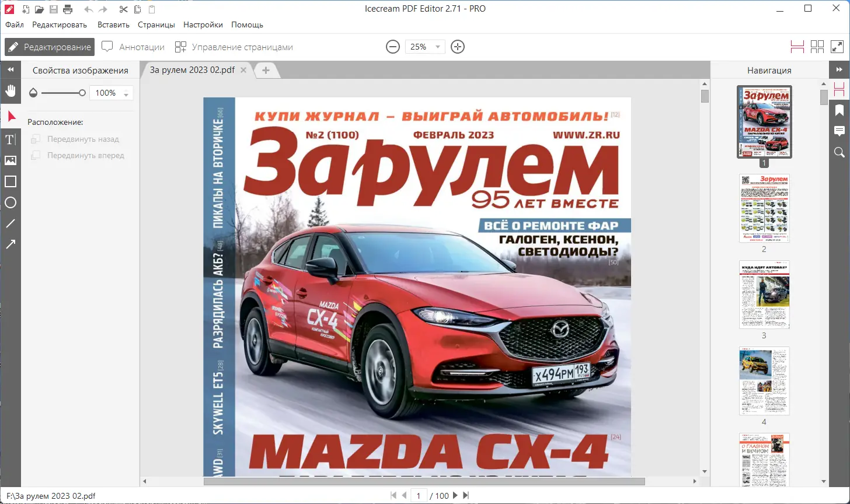
Task: Click the document vertical scrollbar thumb
Action: (x=705, y=96)
